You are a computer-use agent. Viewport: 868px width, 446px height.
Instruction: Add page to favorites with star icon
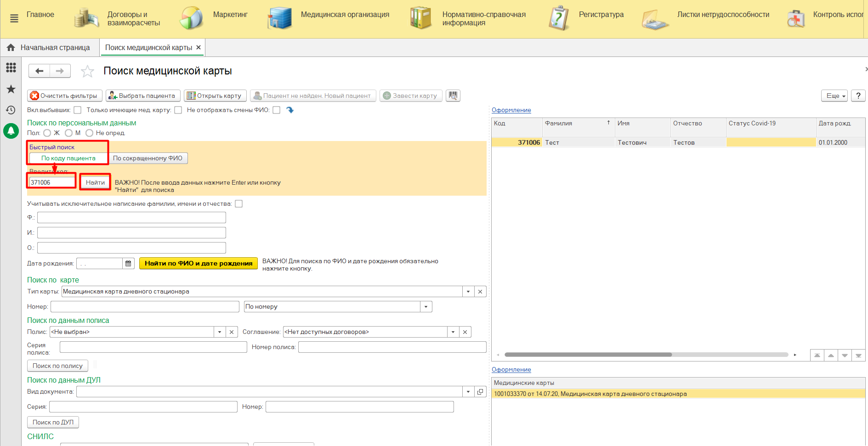[x=87, y=71]
